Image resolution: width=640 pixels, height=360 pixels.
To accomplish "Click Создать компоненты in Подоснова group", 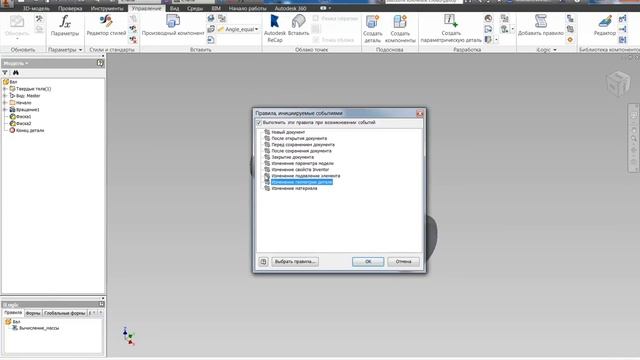I will [x=400, y=28].
